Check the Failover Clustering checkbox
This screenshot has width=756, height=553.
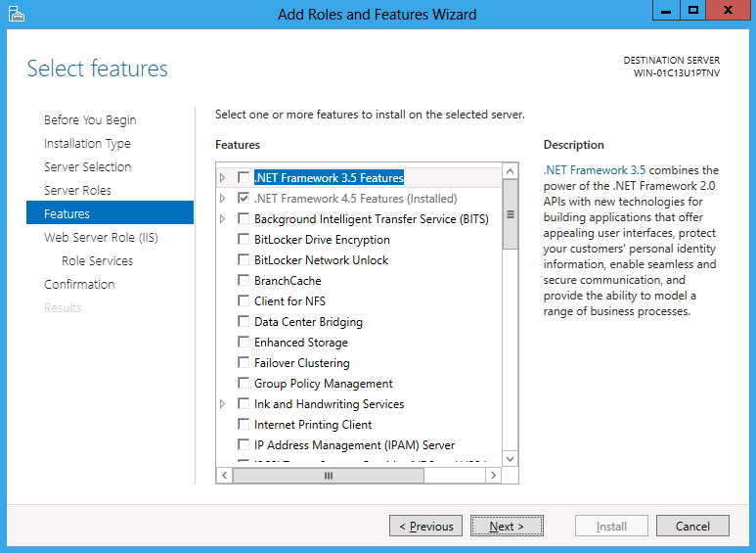coord(244,362)
